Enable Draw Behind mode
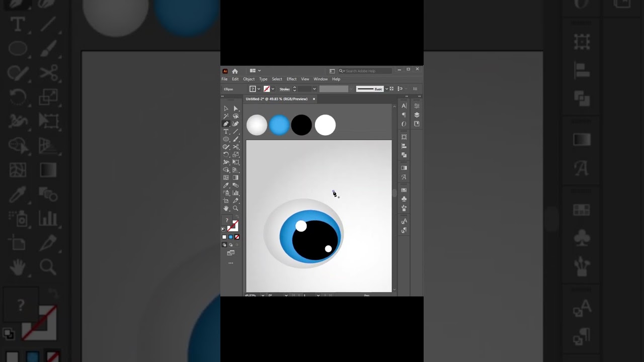 [x=230, y=245]
